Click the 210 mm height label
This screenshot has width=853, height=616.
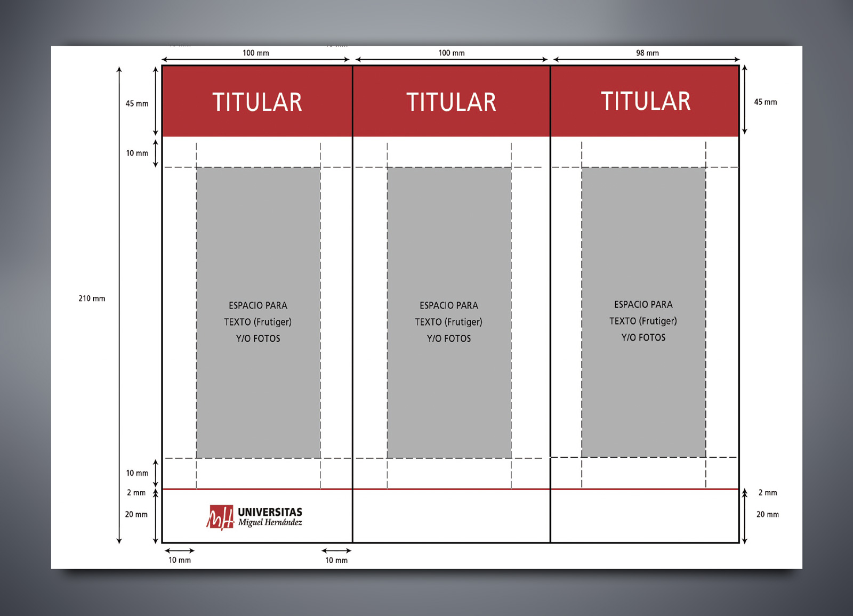(x=92, y=298)
